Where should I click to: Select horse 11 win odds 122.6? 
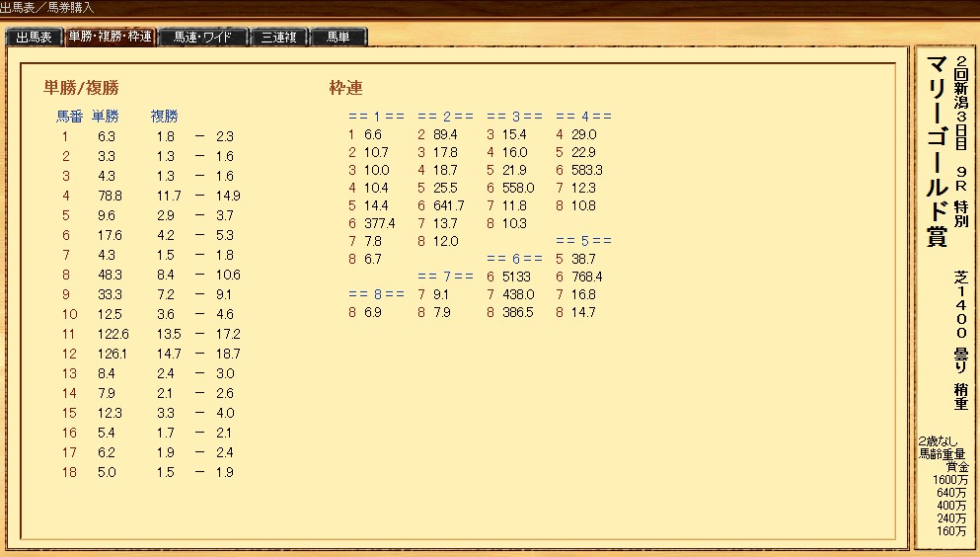(113, 334)
